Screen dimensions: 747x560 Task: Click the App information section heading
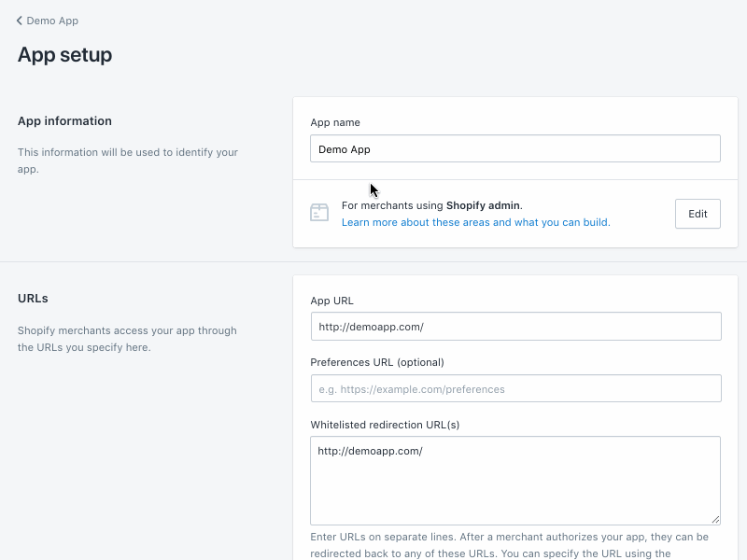coord(64,121)
